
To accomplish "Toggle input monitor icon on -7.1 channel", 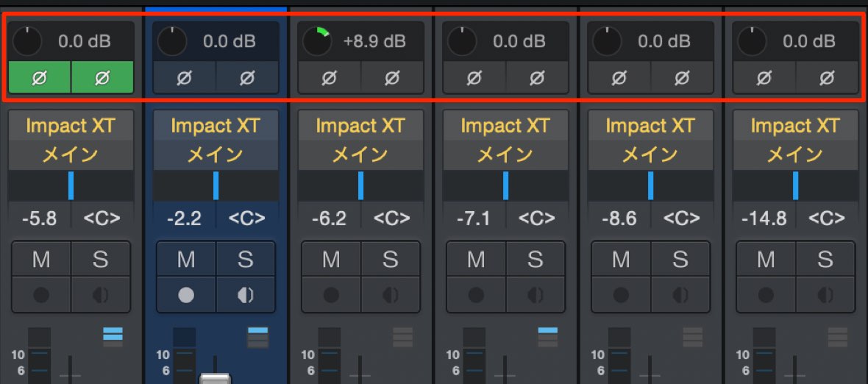I will pos(536,295).
